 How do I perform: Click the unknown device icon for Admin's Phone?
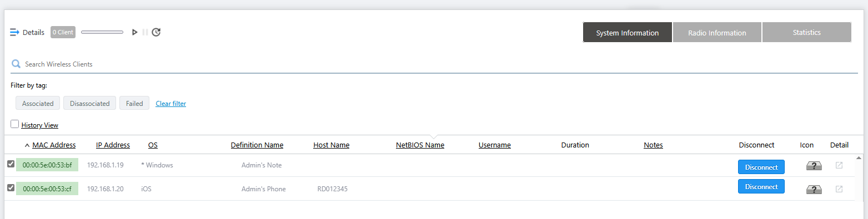[x=814, y=190]
